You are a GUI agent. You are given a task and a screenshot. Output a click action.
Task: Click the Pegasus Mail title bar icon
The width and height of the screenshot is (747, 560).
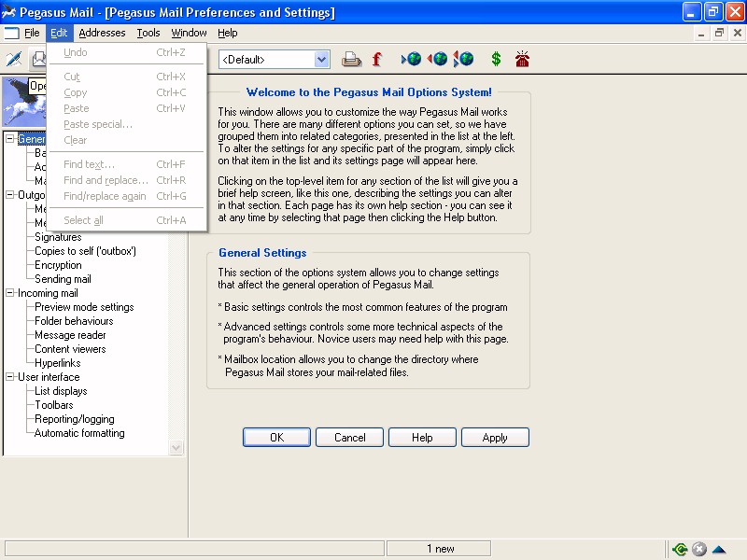pyautogui.click(x=8, y=12)
